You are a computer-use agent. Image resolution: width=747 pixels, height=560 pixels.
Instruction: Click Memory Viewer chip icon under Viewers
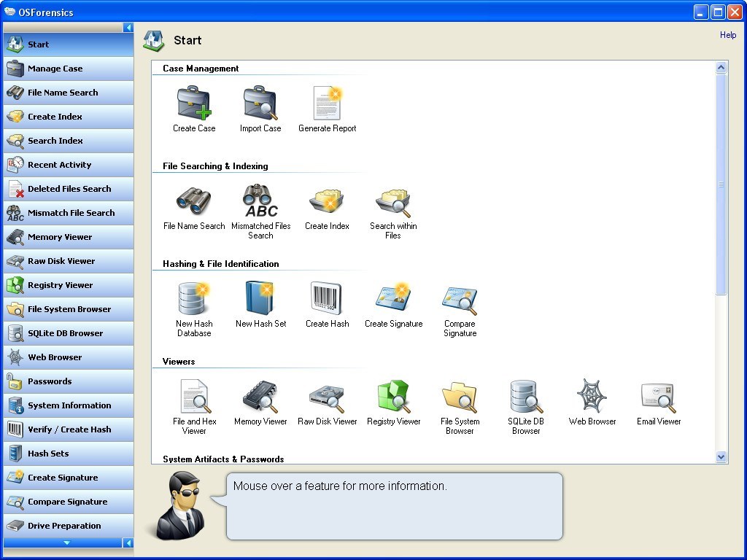(x=260, y=396)
